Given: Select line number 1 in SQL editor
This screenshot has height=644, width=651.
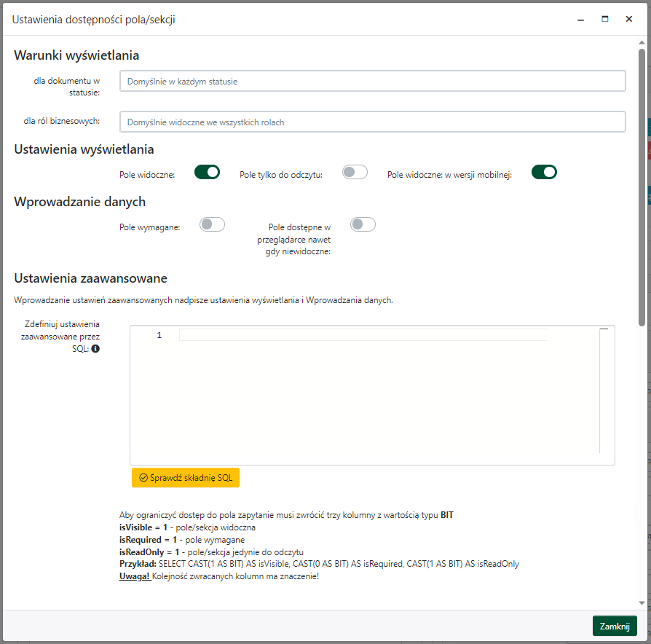Looking at the screenshot, I should 158,335.
